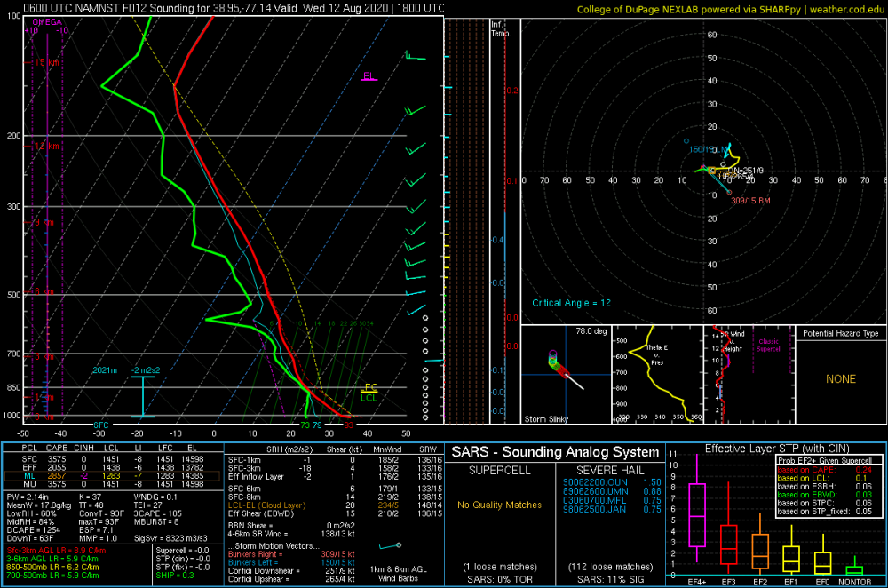Click the MU parcel row
This screenshot has height=588, width=888.
tap(112, 484)
